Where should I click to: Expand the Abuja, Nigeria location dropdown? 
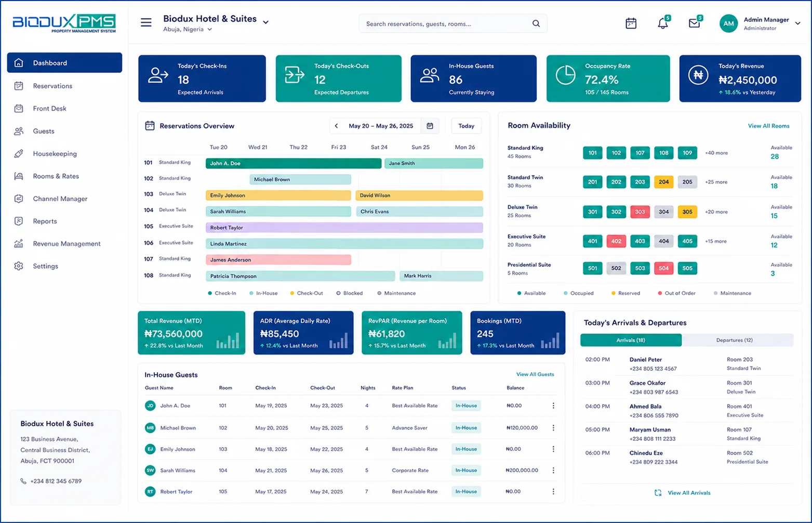click(210, 30)
